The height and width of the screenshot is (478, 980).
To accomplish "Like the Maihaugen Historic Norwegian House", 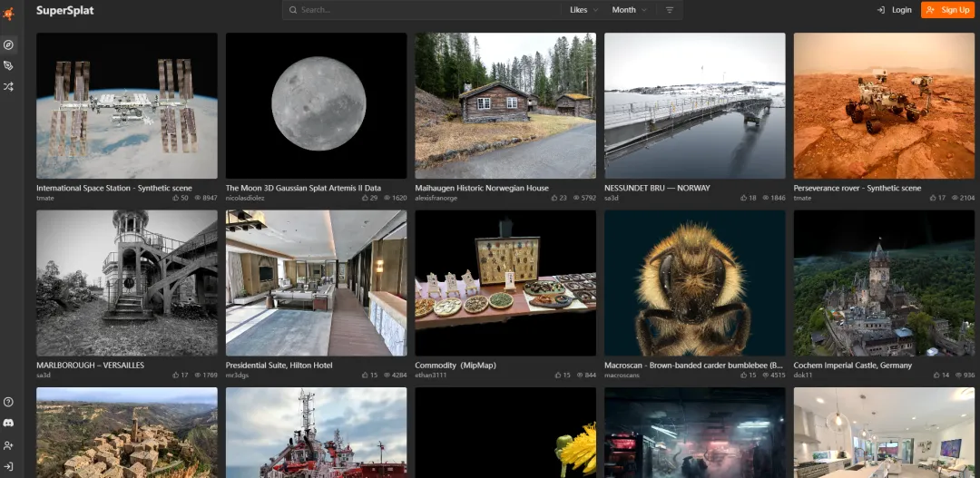I will (x=554, y=198).
